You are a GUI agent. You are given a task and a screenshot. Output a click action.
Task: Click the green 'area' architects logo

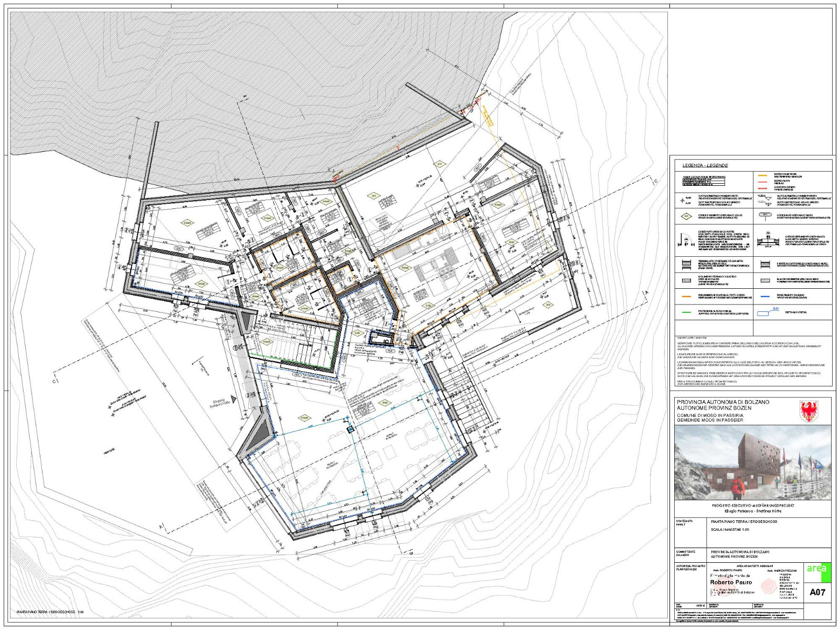click(818, 572)
